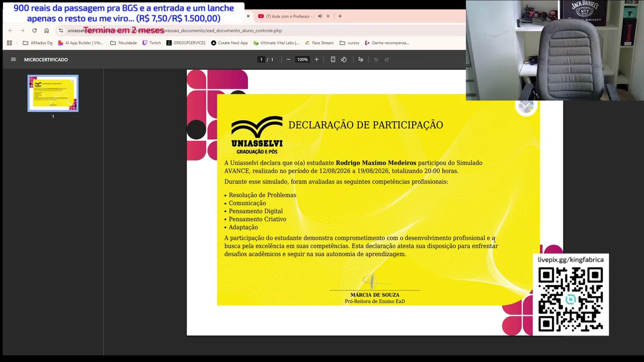Select the page 1 thumbnail
Screen dimensions: 644x362
point(53,93)
